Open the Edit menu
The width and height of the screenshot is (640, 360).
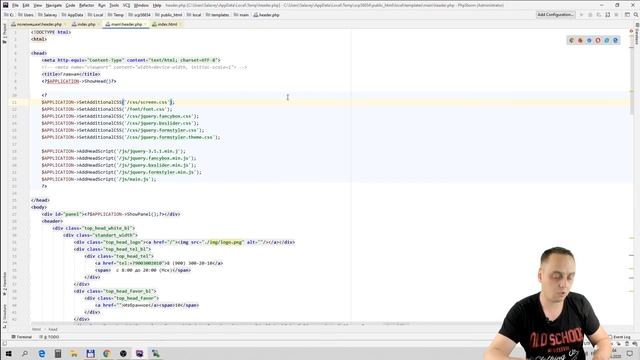[26, 5]
